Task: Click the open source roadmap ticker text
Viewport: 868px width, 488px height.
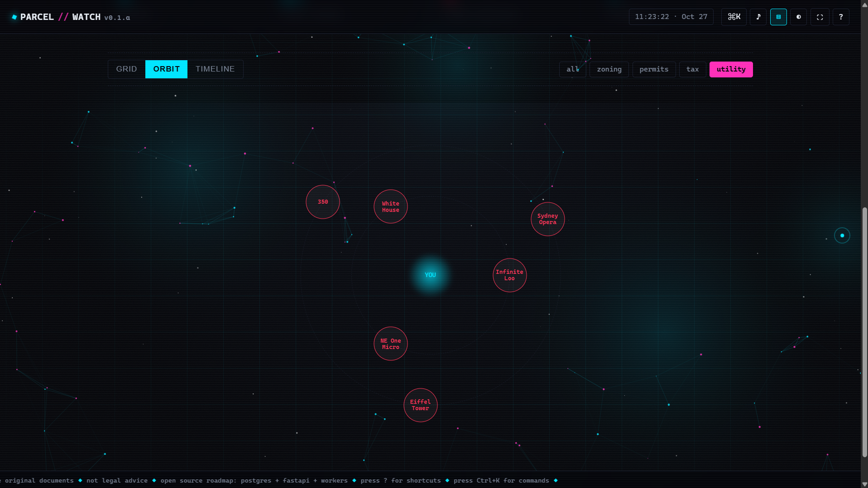Action: pos(254,480)
